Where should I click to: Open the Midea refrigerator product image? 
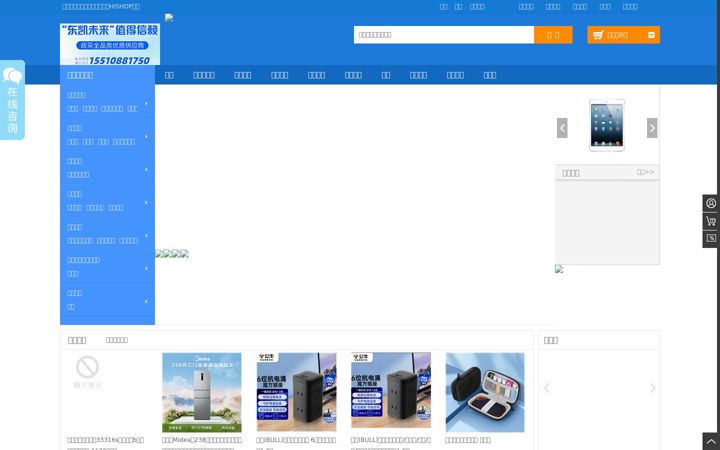pyautogui.click(x=202, y=392)
